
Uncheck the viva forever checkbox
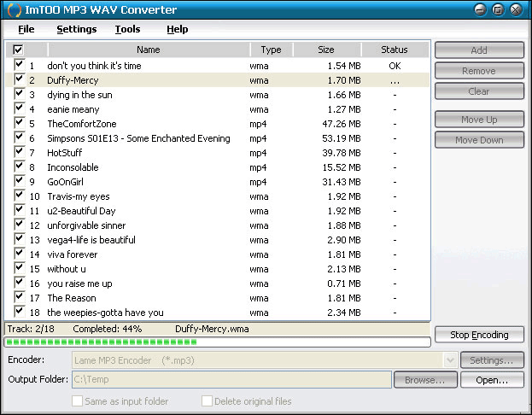20,254
